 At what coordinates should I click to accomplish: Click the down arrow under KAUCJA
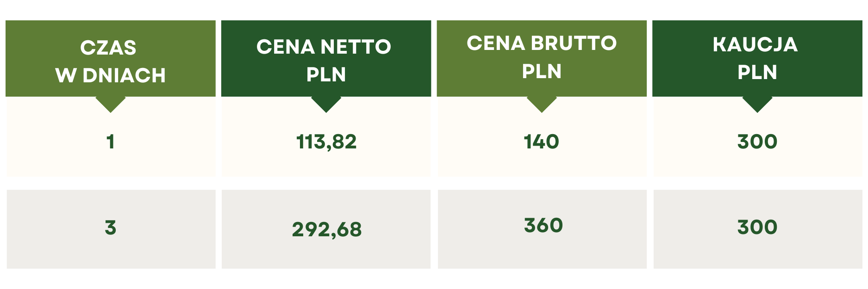tap(757, 104)
